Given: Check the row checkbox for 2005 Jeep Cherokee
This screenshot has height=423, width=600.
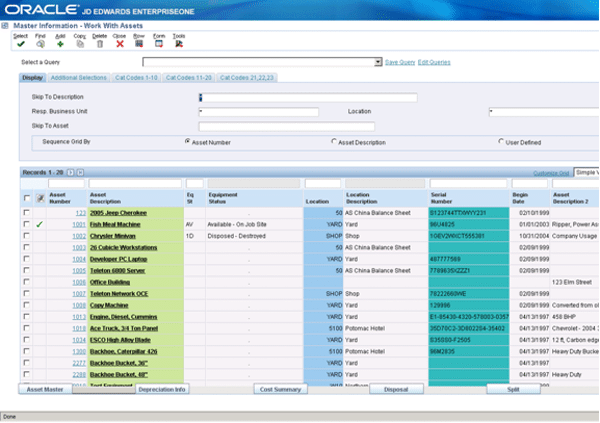Looking at the screenshot, I should point(27,213).
